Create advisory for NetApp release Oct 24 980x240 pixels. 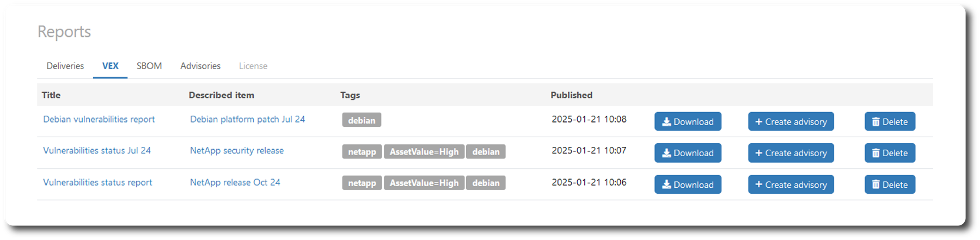[791, 184]
